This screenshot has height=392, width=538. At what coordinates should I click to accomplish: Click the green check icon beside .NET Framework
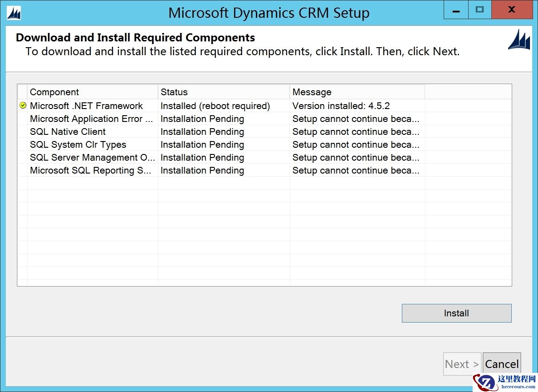click(x=22, y=105)
